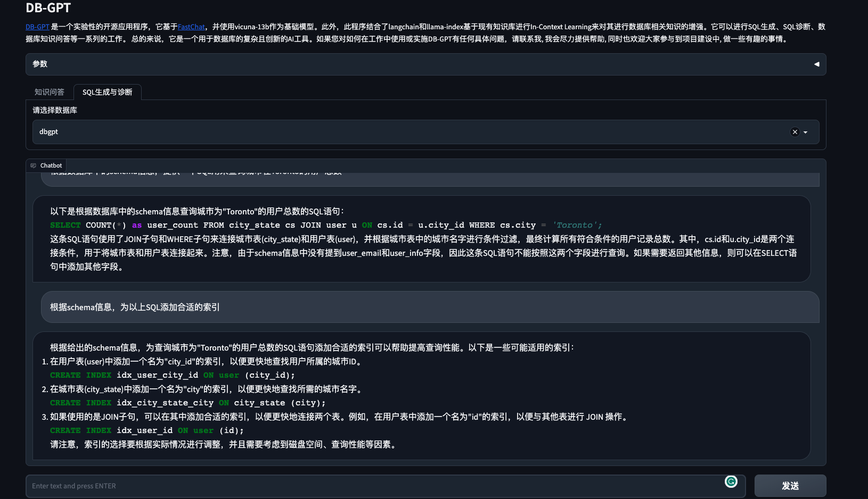Viewport: 868px width, 499px height.
Task: Click the idx_user_id CREATE INDEX statement
Action: tap(146, 430)
